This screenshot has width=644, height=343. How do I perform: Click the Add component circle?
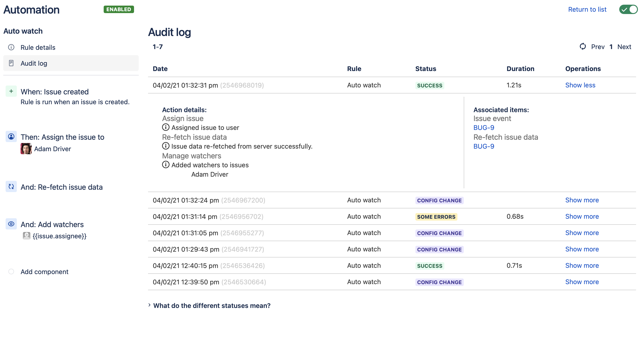(11, 272)
